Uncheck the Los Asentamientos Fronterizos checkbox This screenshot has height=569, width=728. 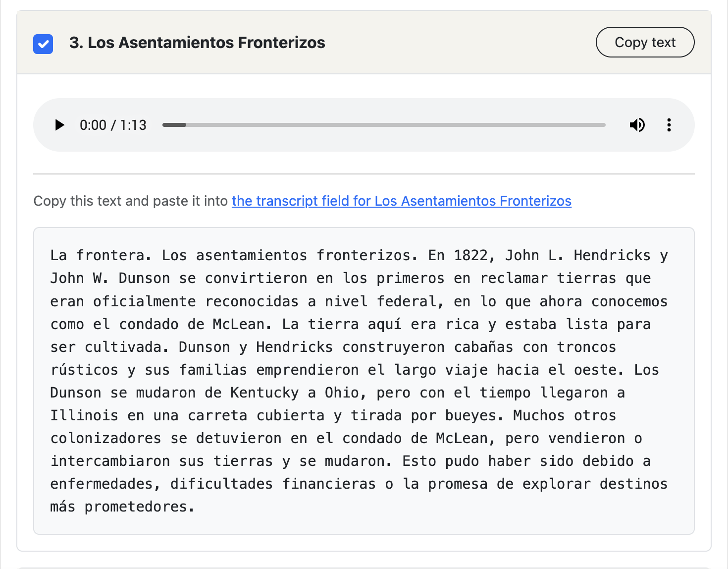43,44
